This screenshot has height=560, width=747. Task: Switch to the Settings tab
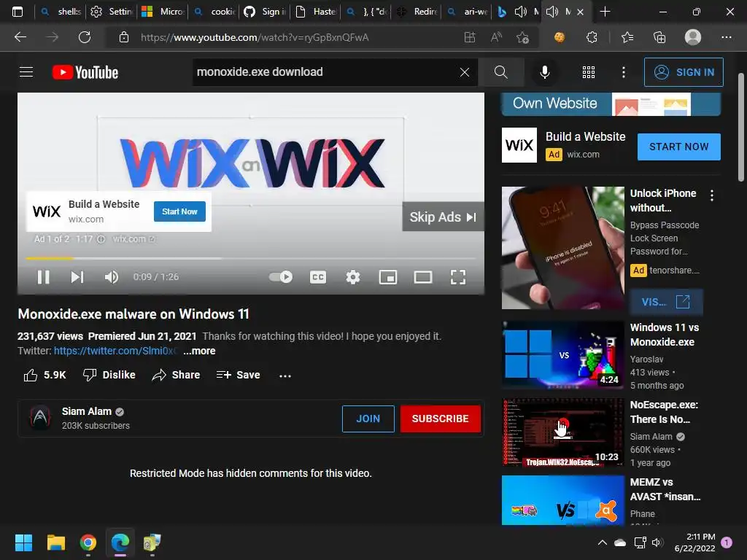(x=111, y=12)
